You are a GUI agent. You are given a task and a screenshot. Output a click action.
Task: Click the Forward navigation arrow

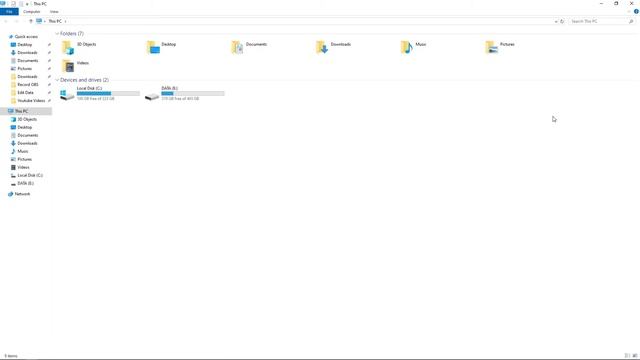(x=16, y=21)
